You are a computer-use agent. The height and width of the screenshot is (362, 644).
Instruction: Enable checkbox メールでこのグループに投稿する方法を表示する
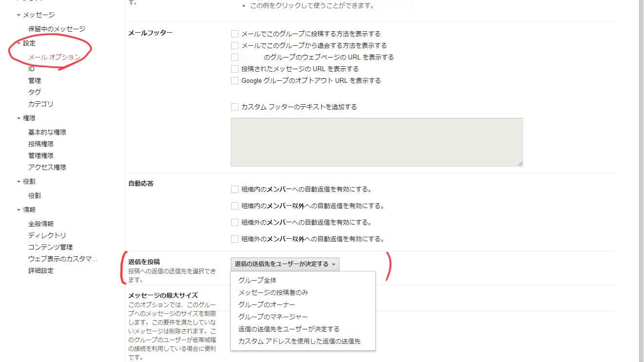(234, 34)
